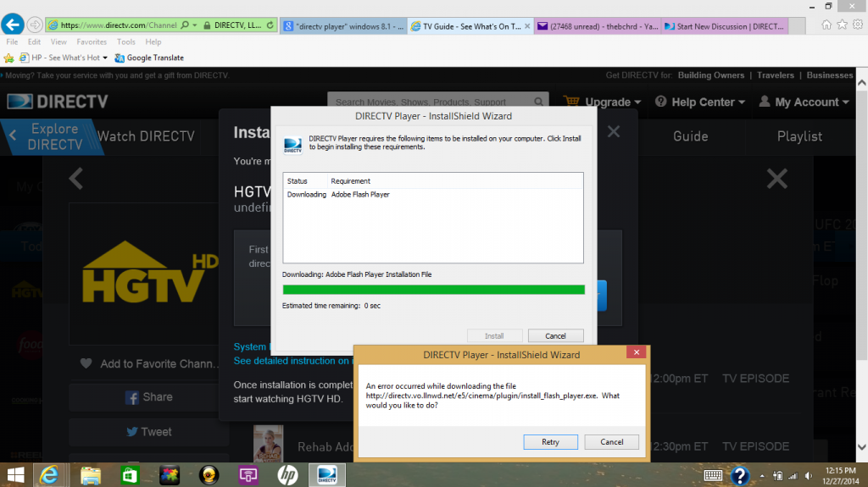
Task: Click the address bar search magnifier icon
Action: [x=185, y=25]
